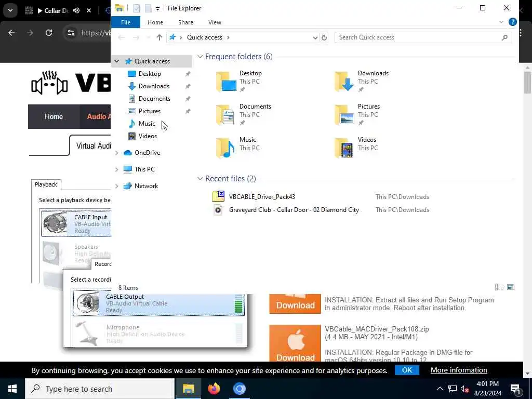Image resolution: width=532 pixels, height=399 pixels.
Task: Open Home in VB-Audio site menu
Action: tap(54, 117)
